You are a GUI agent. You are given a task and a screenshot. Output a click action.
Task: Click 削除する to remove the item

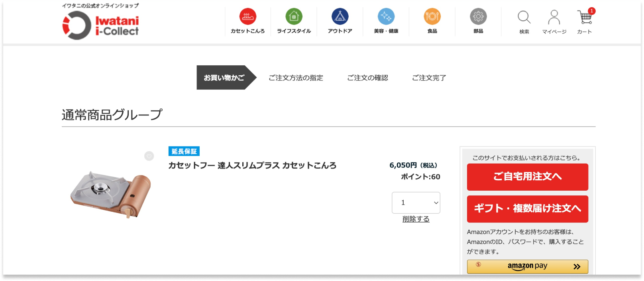click(416, 219)
